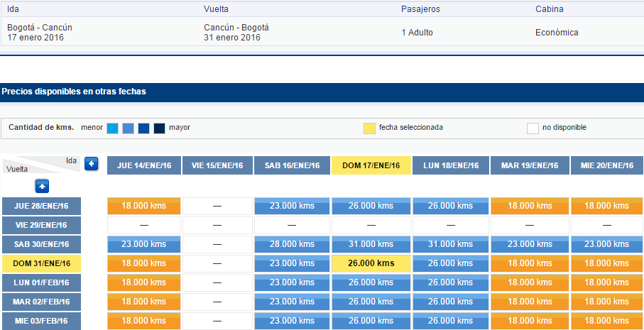Screen dimensions: 644x330
Task: Pick 23.000 kms for SAB 16 and LUN 01
Action: coord(292,282)
